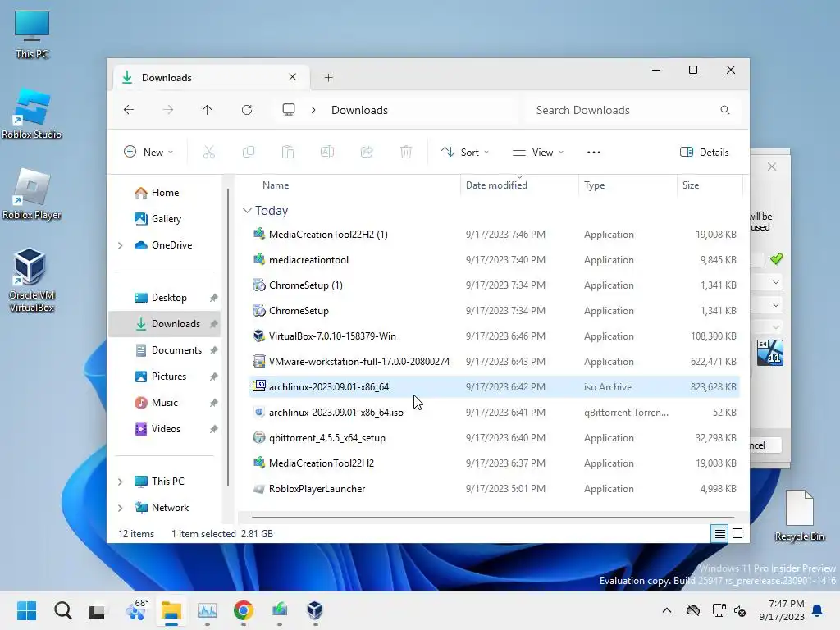The width and height of the screenshot is (840, 630).
Task: Open the Sort dropdown
Action: click(x=464, y=152)
